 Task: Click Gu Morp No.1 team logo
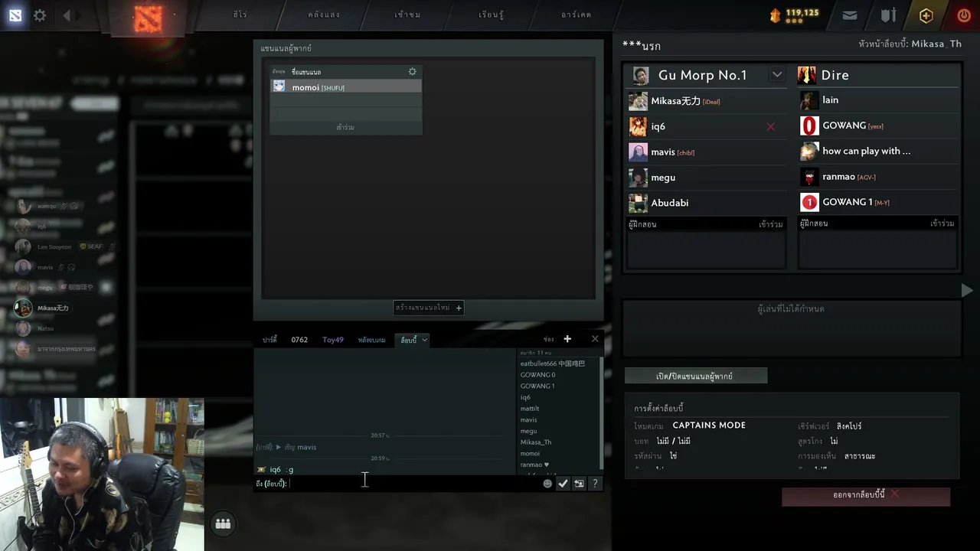coord(642,75)
